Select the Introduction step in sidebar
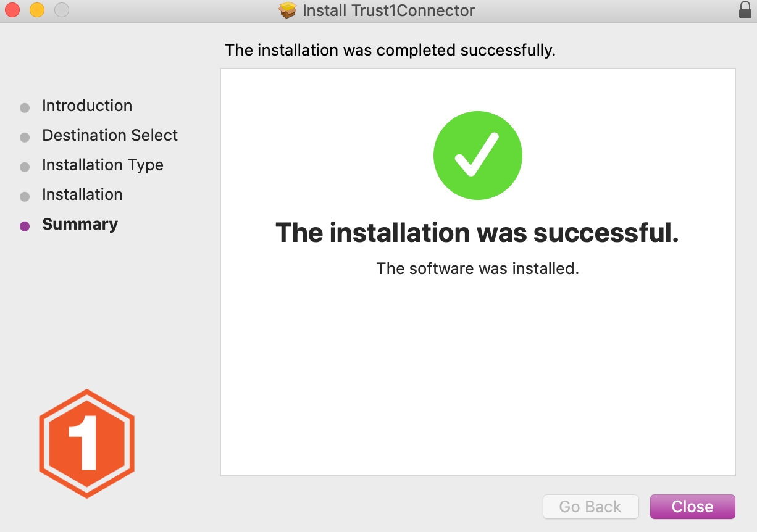 [x=87, y=106]
